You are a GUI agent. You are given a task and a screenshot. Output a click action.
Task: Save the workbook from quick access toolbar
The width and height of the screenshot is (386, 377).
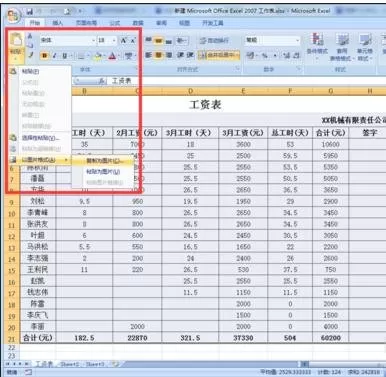(x=30, y=11)
